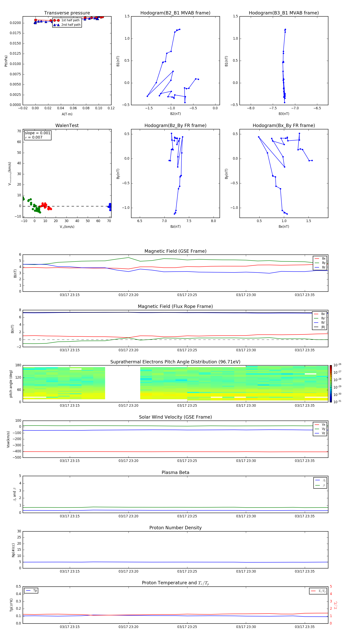Click the By legend entry in GSE plot

pos(320,263)
